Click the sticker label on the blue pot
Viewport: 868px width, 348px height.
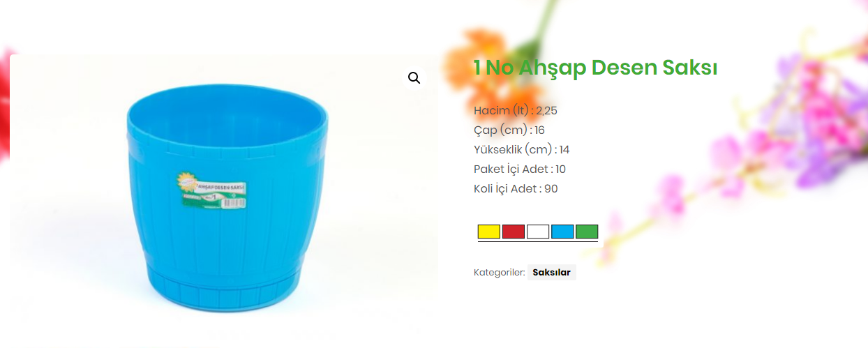tap(212, 191)
